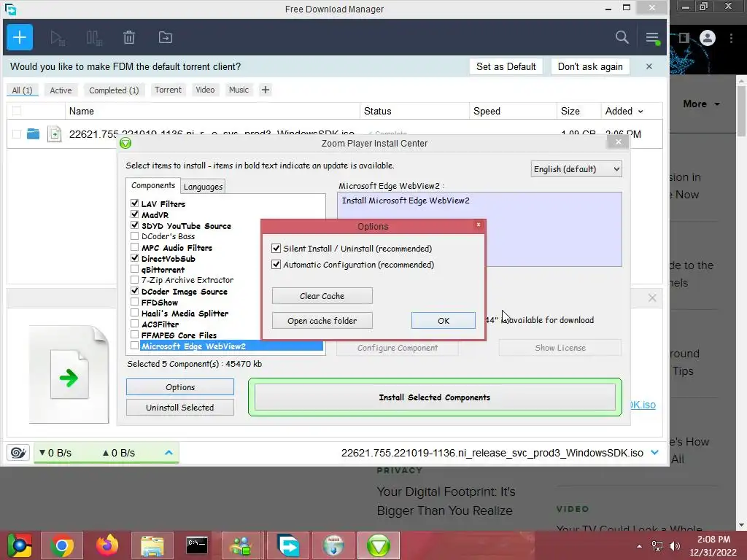
Task: Click the Zoom Player green taskbar icon
Action: [379, 545]
